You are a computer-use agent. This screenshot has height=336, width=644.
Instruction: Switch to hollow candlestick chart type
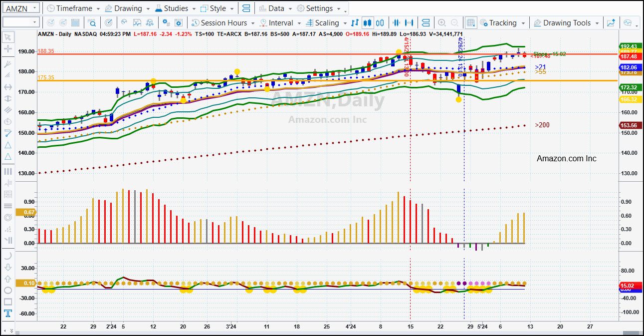pos(380,23)
